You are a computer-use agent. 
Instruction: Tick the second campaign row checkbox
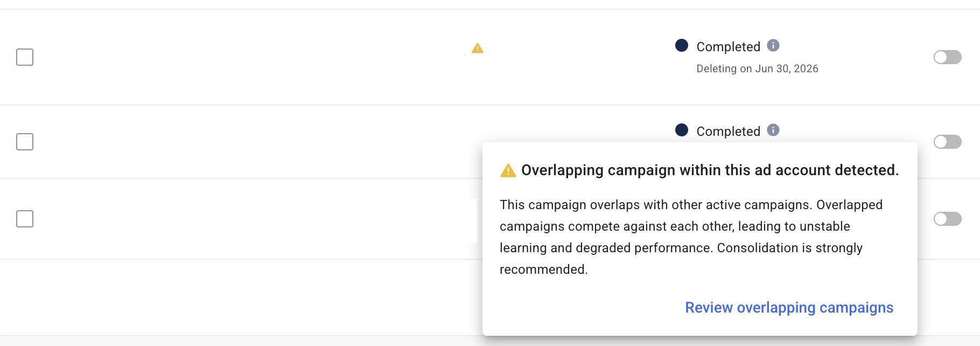coord(25,142)
